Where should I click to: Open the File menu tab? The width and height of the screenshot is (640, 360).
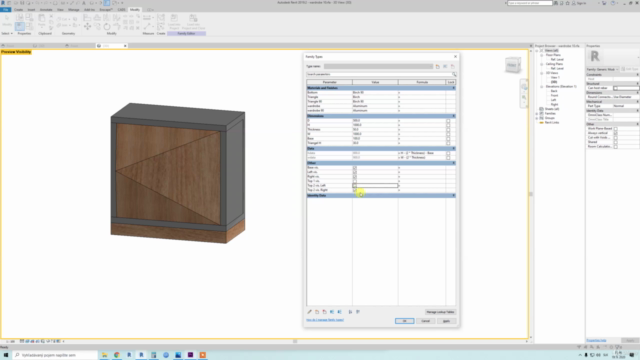click(6, 9)
